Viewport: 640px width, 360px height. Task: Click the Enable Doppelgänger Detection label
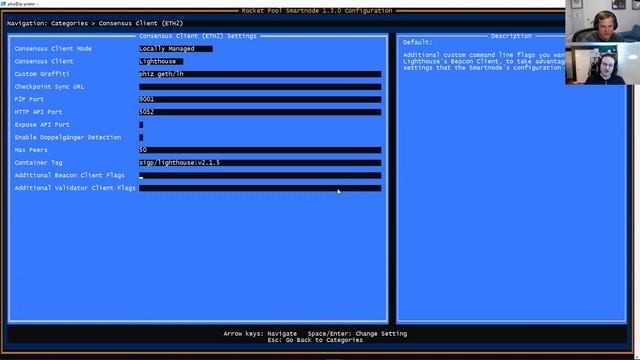click(68, 137)
